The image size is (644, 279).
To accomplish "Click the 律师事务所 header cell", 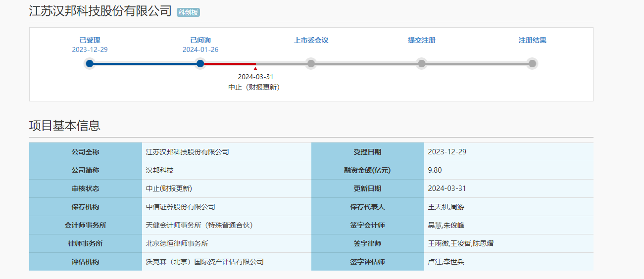I will coord(86,243).
